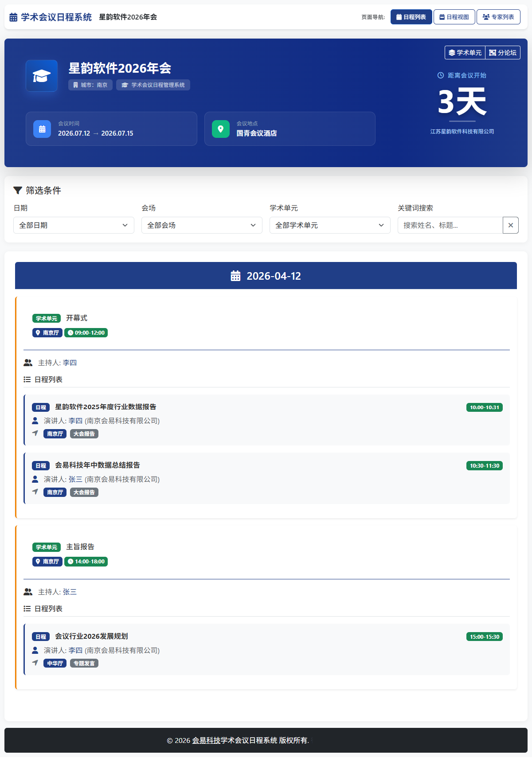Click the 学术单元 badge beside 开幕式
The height and width of the screenshot is (758, 532).
(47, 318)
